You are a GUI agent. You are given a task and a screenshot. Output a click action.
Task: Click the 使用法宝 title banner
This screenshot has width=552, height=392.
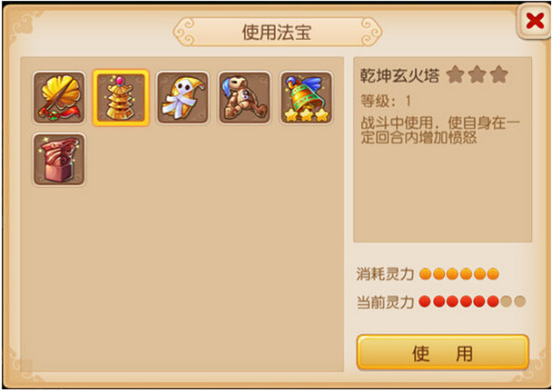(278, 32)
